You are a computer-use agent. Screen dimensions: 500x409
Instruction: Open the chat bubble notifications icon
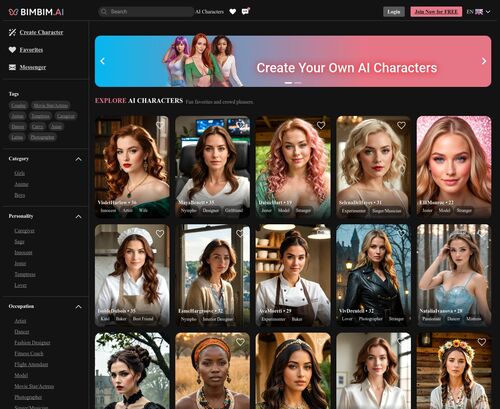[245, 12]
